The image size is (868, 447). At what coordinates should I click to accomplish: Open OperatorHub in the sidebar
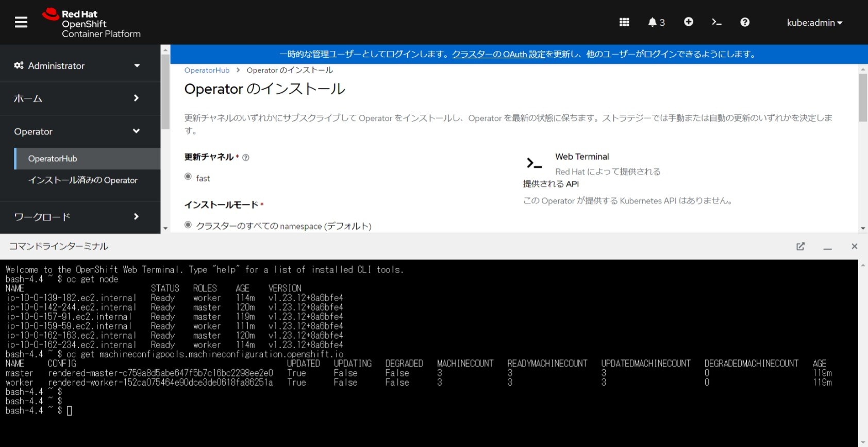[x=88, y=159]
